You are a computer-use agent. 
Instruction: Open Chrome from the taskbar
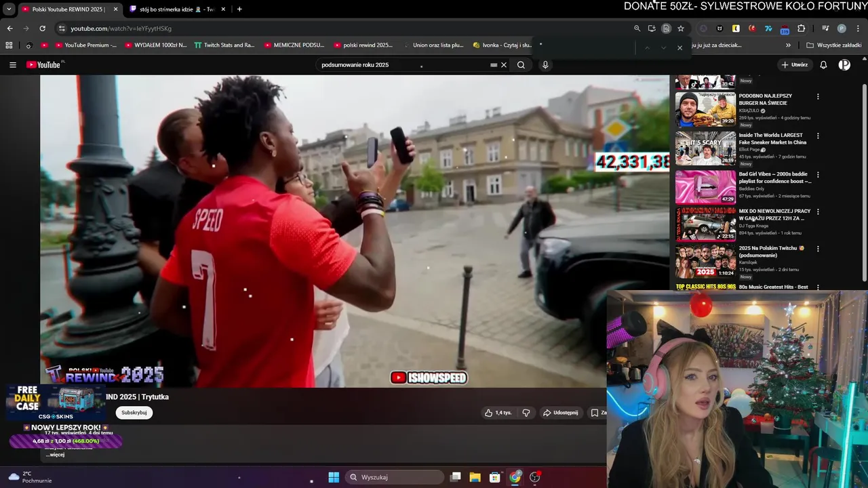pos(515,477)
